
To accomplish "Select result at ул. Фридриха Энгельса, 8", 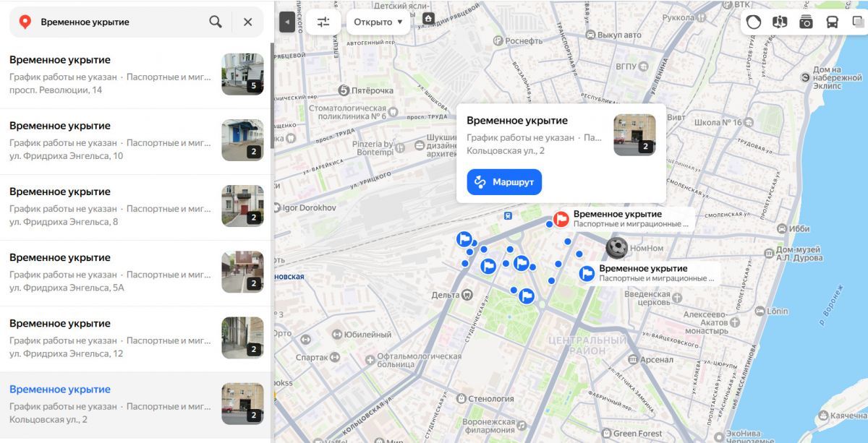I will 135,207.
